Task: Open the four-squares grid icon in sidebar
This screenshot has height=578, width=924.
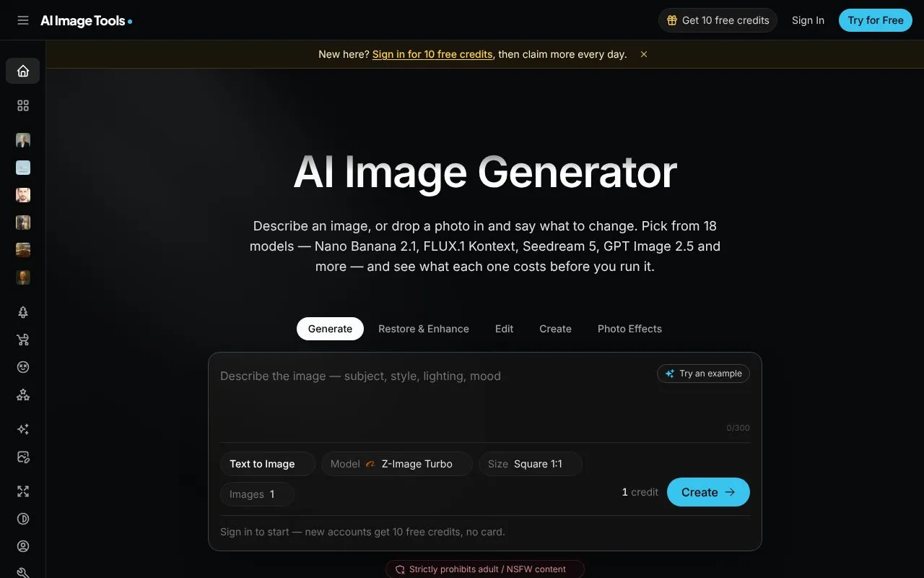Action: click(x=23, y=105)
